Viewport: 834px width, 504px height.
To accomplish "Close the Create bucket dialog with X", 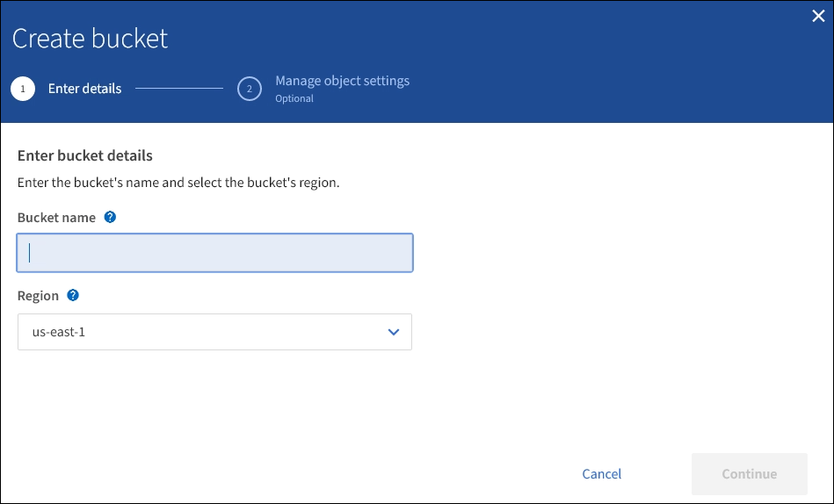I will (x=817, y=15).
